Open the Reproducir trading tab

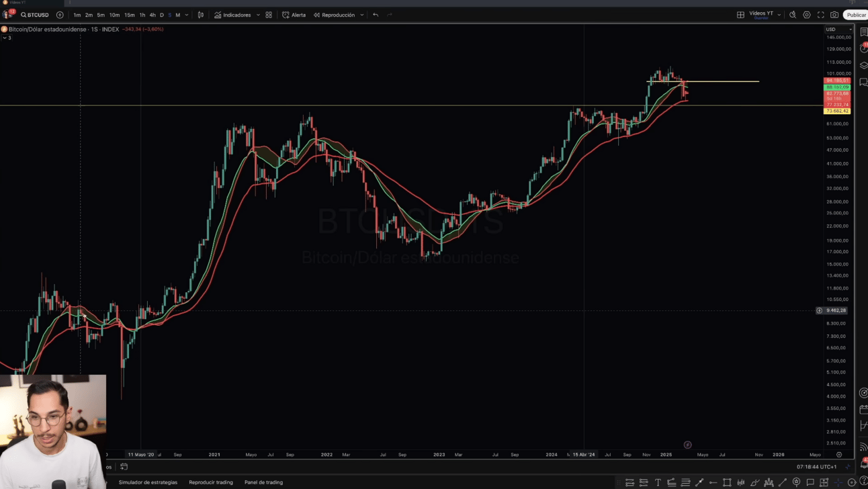211,482
